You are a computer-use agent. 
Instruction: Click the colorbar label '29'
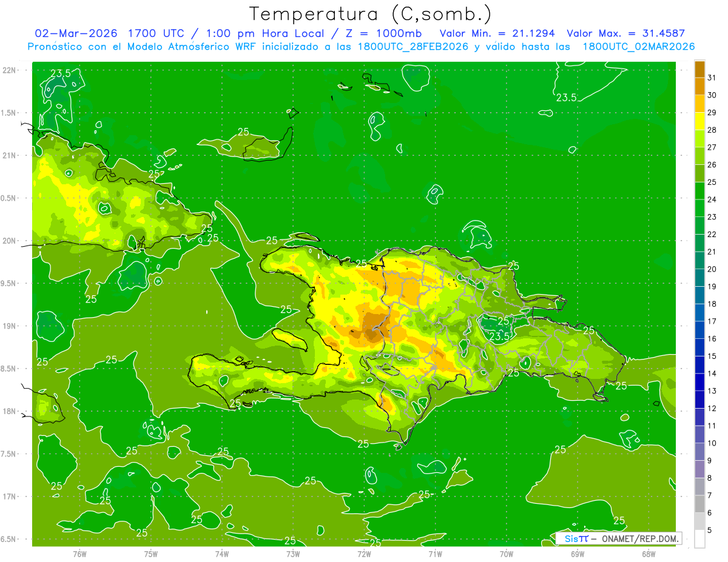point(712,113)
